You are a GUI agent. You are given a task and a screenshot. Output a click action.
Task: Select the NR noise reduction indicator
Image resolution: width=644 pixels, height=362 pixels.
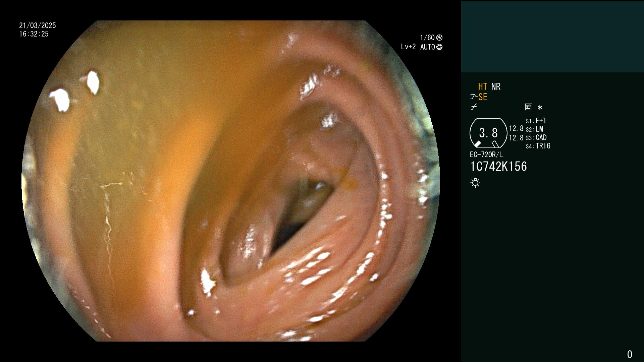(x=496, y=86)
